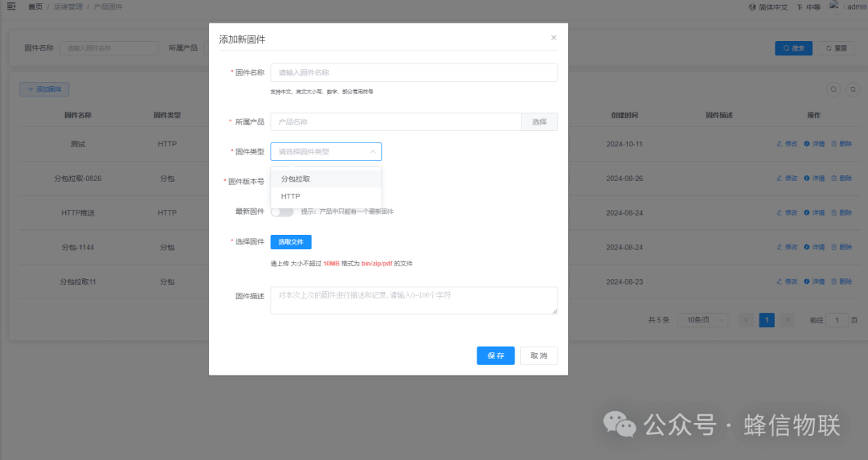Click 删除 for 分包拉取11 row

tap(841, 281)
